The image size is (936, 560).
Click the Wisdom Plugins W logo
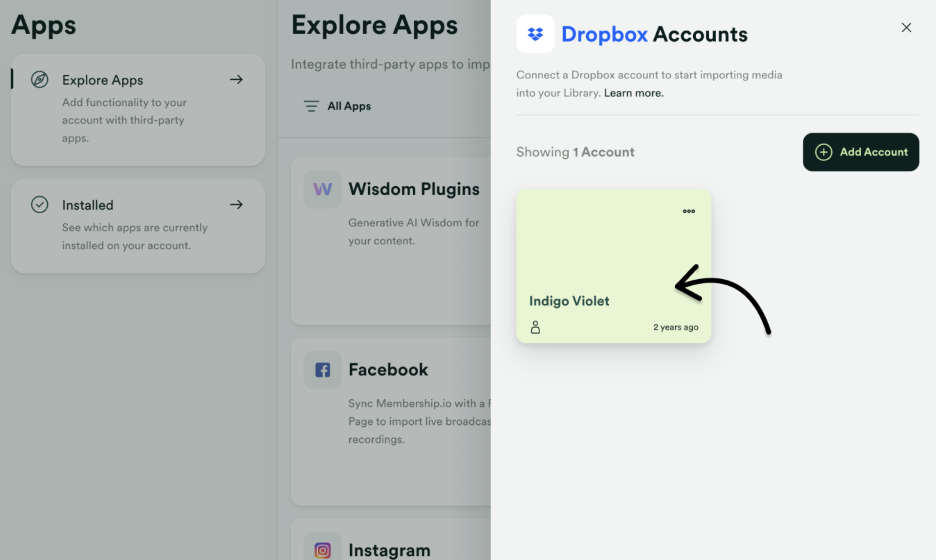tap(323, 189)
